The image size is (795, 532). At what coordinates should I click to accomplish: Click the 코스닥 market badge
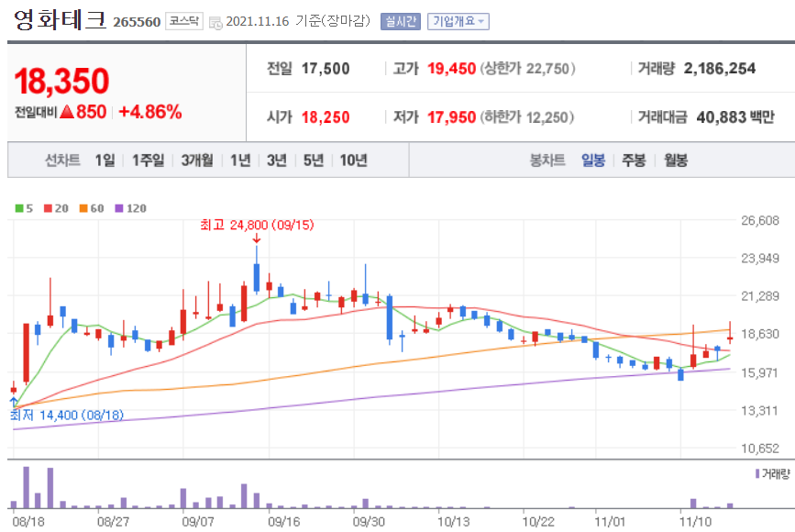tap(184, 21)
